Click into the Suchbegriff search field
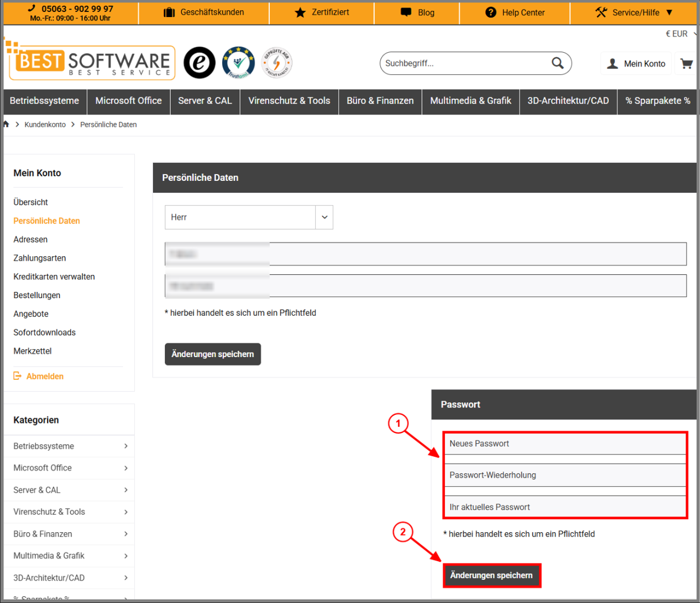The image size is (700, 603). 465,63
